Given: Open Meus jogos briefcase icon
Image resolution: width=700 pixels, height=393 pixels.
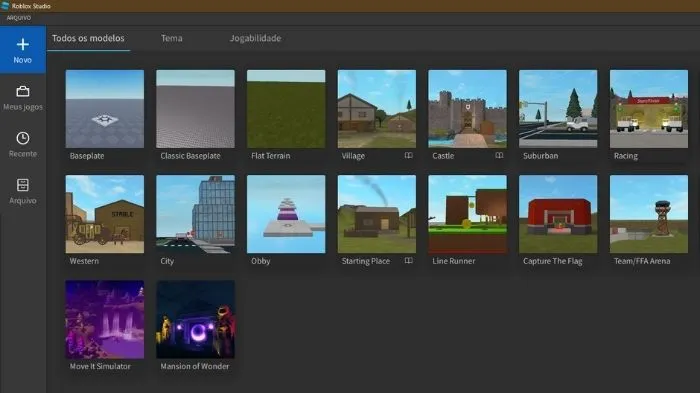Looking at the screenshot, I should [x=23, y=91].
